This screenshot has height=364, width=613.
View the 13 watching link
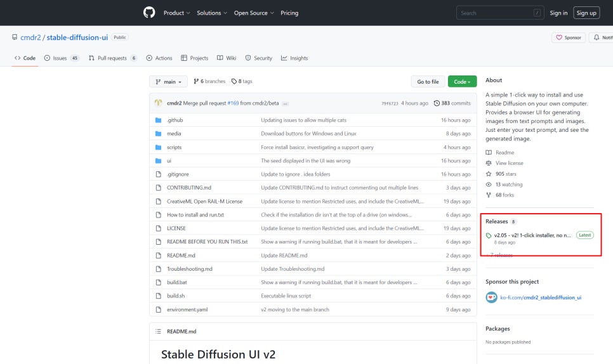point(509,185)
